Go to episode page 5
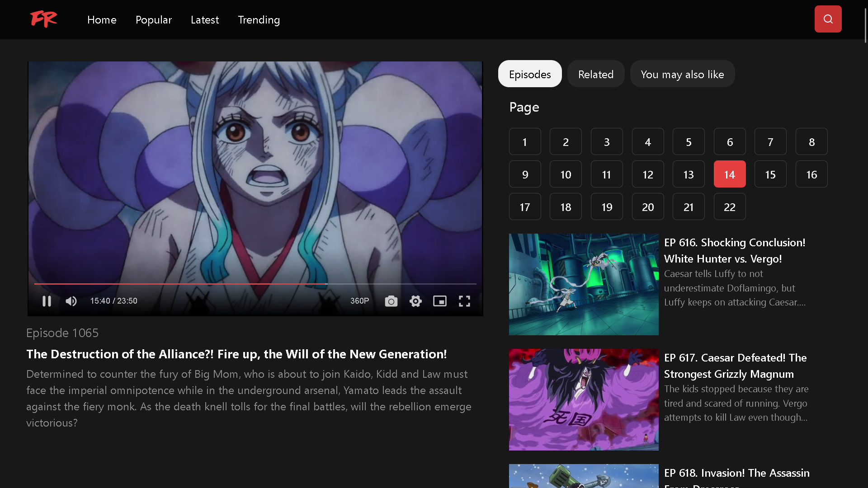Viewport: 868px width, 488px height. coord(689,142)
